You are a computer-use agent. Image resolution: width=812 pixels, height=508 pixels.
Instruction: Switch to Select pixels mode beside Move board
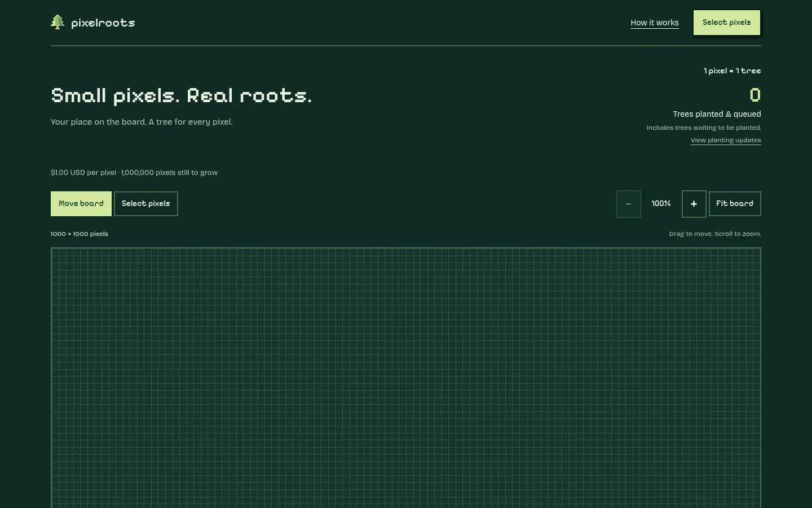pos(146,204)
